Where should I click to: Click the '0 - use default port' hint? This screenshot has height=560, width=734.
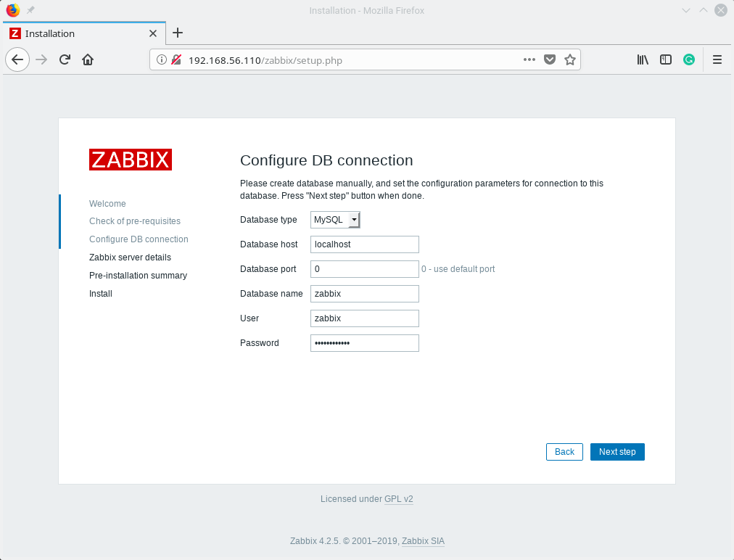pos(458,269)
